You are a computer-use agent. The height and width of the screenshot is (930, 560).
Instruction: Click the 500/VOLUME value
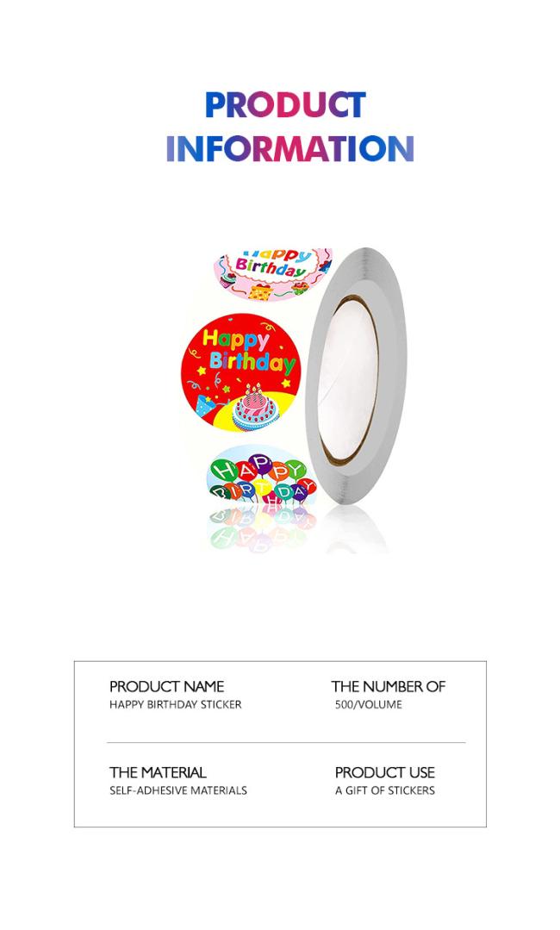pyautogui.click(x=369, y=705)
